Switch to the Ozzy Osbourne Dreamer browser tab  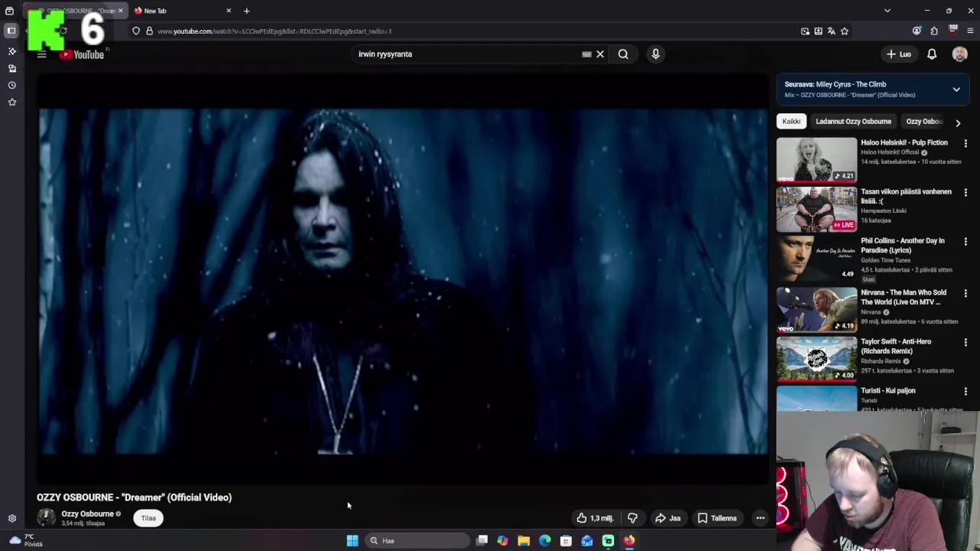[x=77, y=11]
